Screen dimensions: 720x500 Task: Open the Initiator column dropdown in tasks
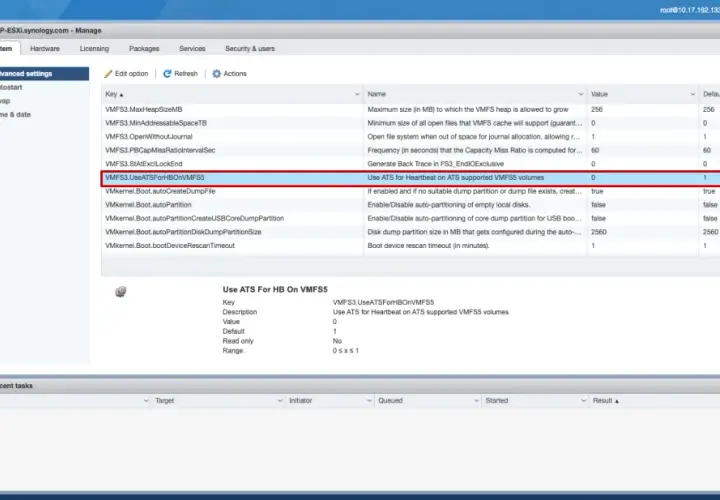[x=369, y=401]
